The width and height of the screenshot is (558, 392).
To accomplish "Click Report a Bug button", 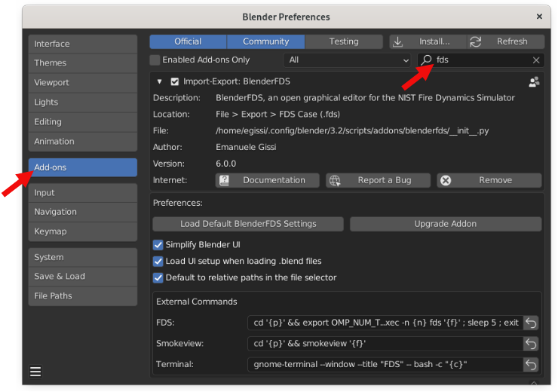I will pos(378,180).
